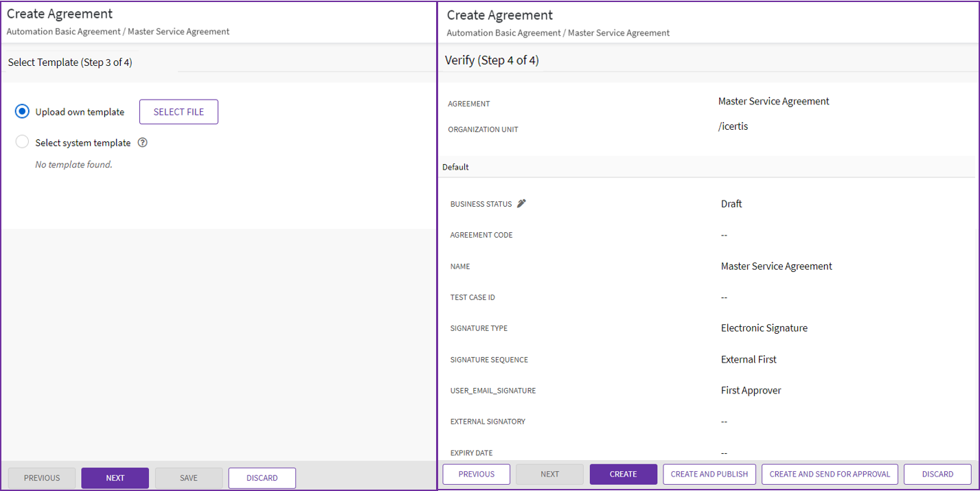Discard the agreement on the Select Template step
The image size is (980, 491).
click(262, 478)
